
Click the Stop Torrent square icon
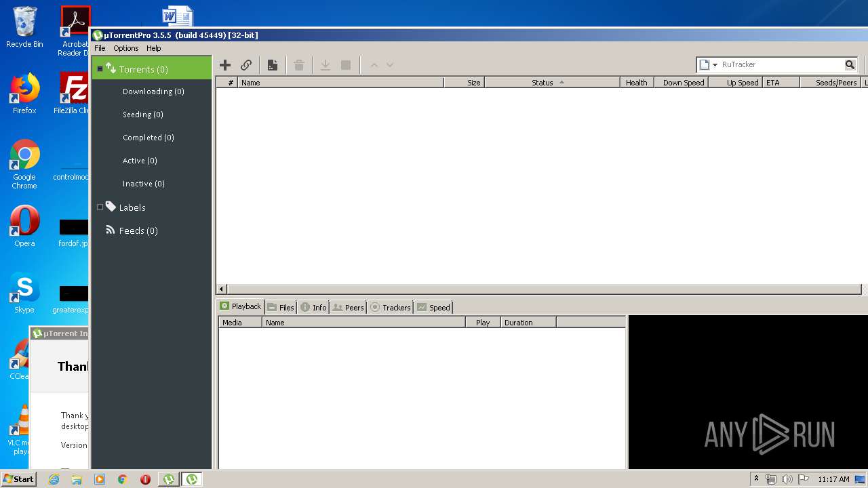pyautogui.click(x=346, y=65)
